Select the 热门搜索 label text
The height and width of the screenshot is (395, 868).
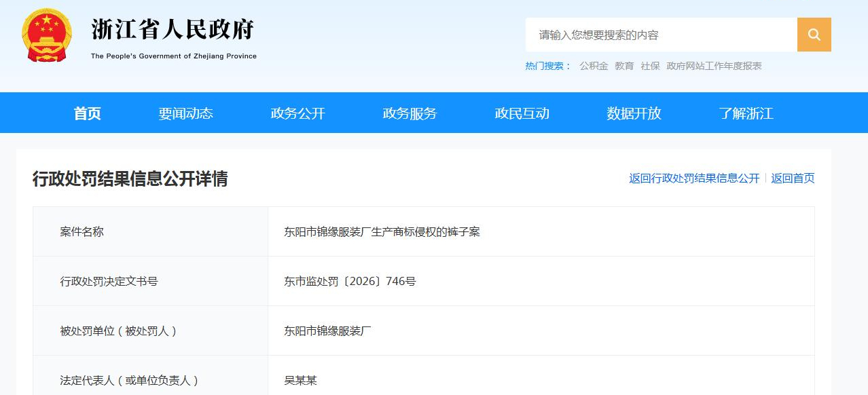pos(547,66)
